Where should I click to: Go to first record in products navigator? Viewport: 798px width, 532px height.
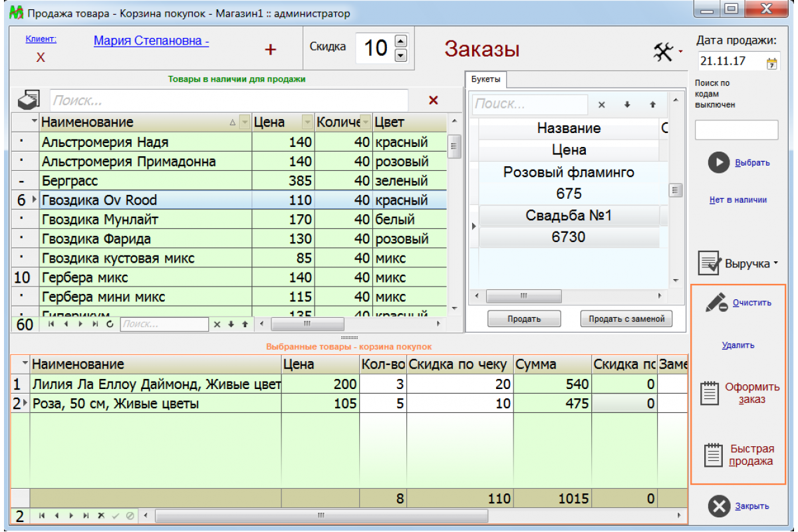(x=52, y=324)
